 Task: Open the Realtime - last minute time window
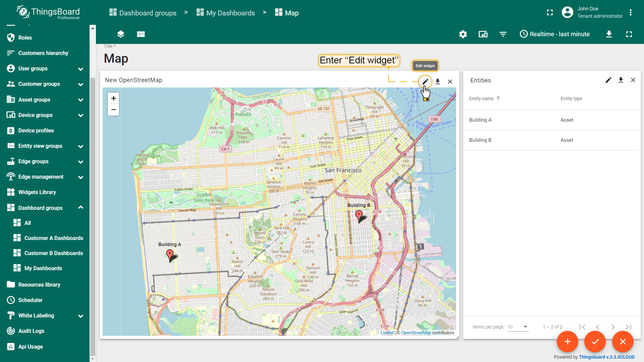point(555,34)
